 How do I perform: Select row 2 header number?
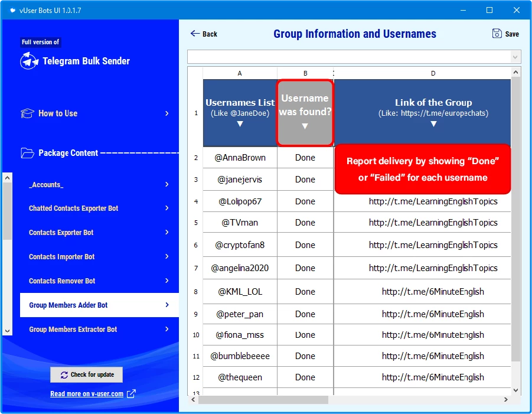click(x=196, y=158)
